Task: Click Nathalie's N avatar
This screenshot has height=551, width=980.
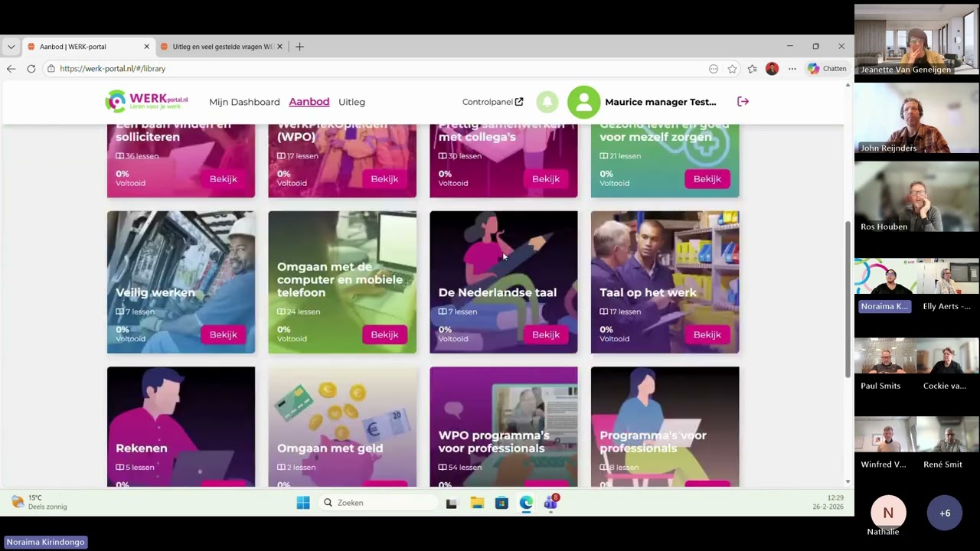Action: [888, 513]
